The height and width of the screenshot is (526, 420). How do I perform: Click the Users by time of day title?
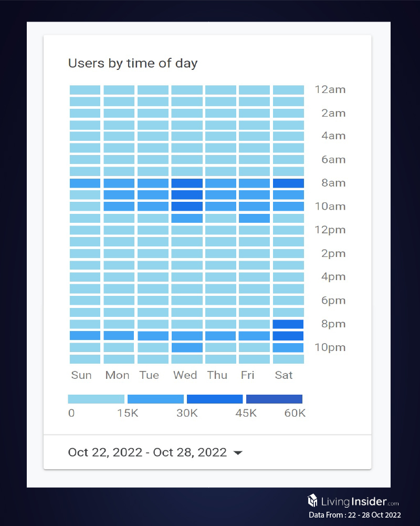(x=133, y=64)
